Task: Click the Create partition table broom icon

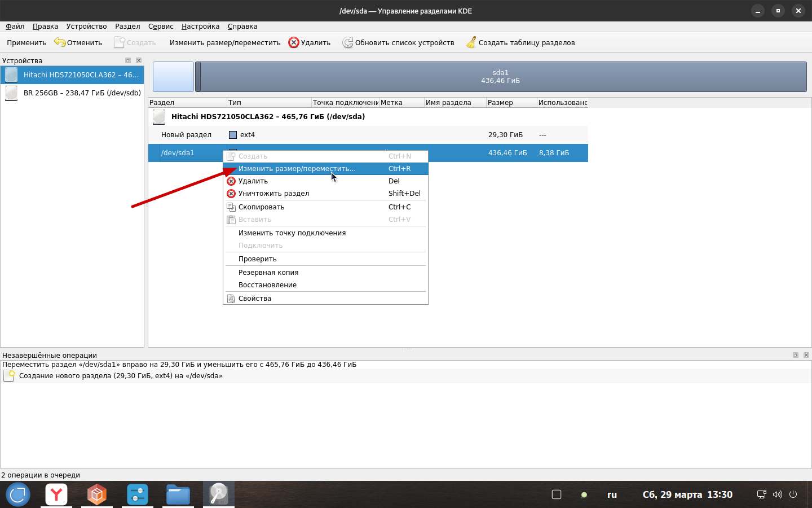Action: tap(471, 43)
